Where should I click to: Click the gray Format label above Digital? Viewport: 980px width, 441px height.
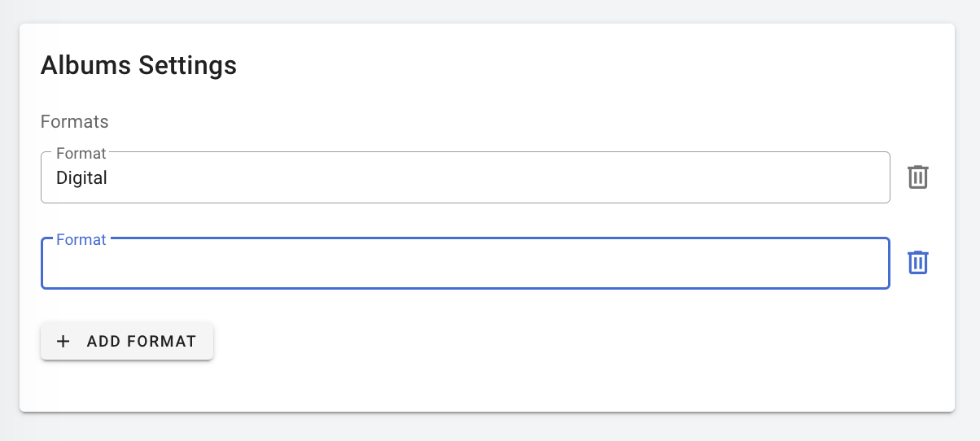pyautogui.click(x=81, y=153)
